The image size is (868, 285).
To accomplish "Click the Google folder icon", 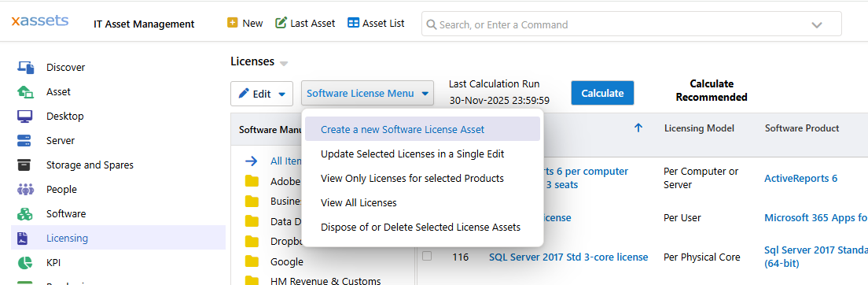I will [x=252, y=261].
